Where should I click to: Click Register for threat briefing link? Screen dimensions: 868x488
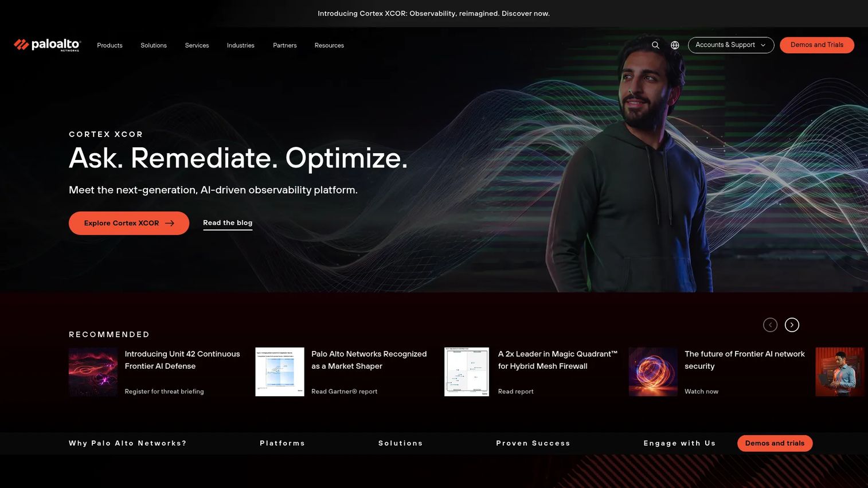[x=164, y=392]
